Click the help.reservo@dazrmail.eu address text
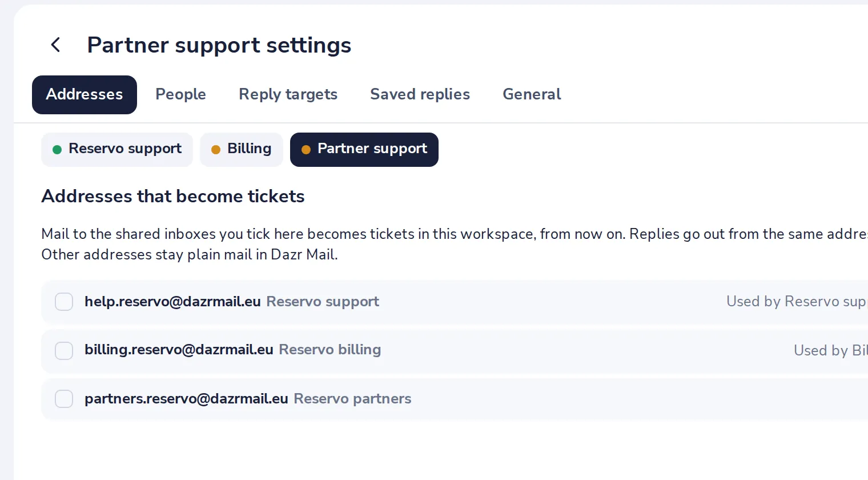 (x=172, y=302)
